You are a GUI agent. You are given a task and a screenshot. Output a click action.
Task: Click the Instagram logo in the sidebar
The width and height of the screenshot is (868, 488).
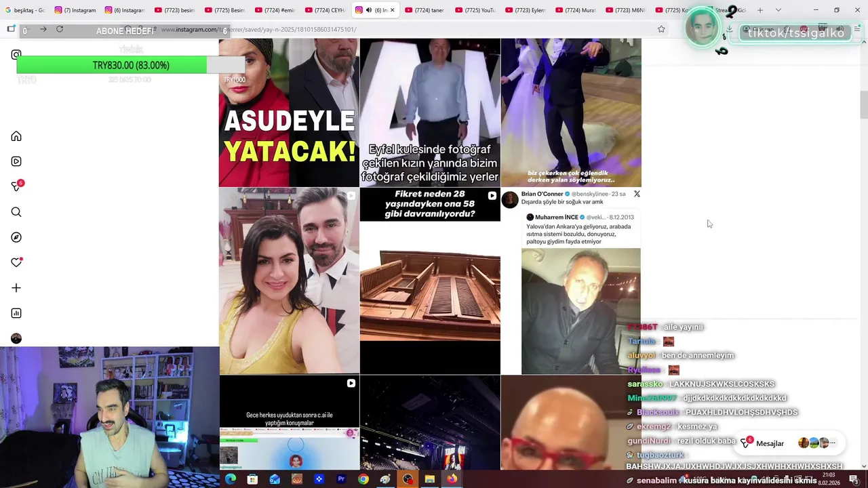coord(16,54)
